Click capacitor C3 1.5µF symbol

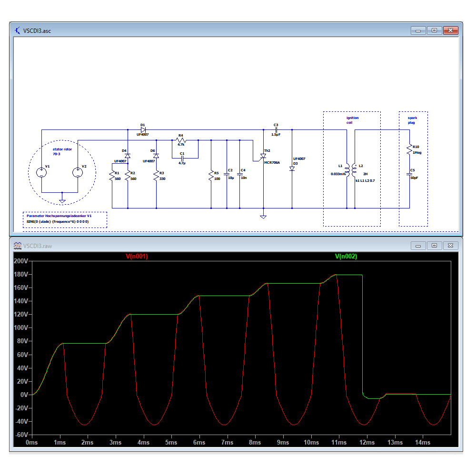276,129
